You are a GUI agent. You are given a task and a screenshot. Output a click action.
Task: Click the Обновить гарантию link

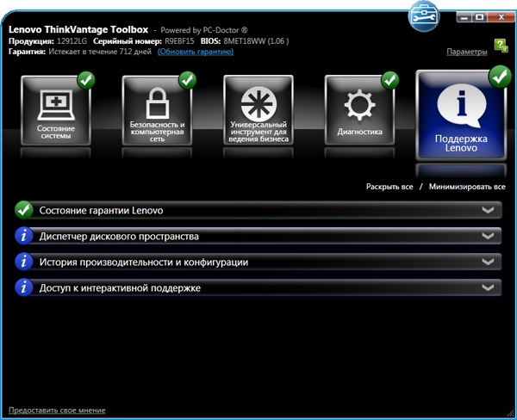[196, 52]
